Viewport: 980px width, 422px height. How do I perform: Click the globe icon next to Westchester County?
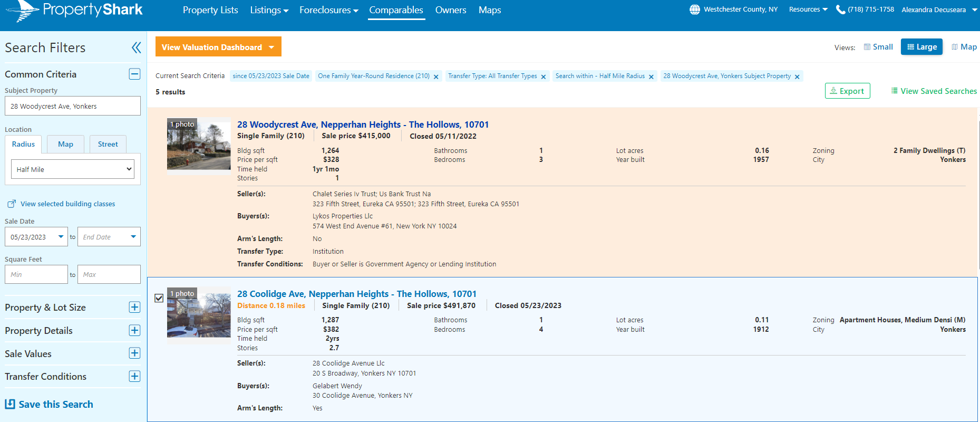[x=695, y=9]
